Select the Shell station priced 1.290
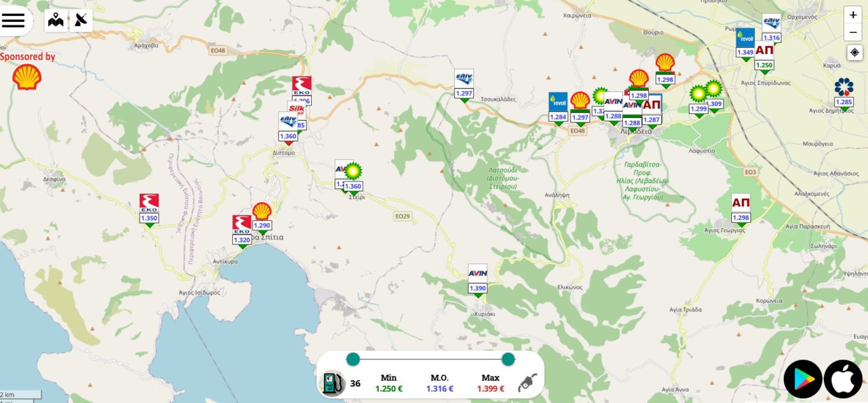Image resolution: width=868 pixels, height=403 pixels. point(262,217)
